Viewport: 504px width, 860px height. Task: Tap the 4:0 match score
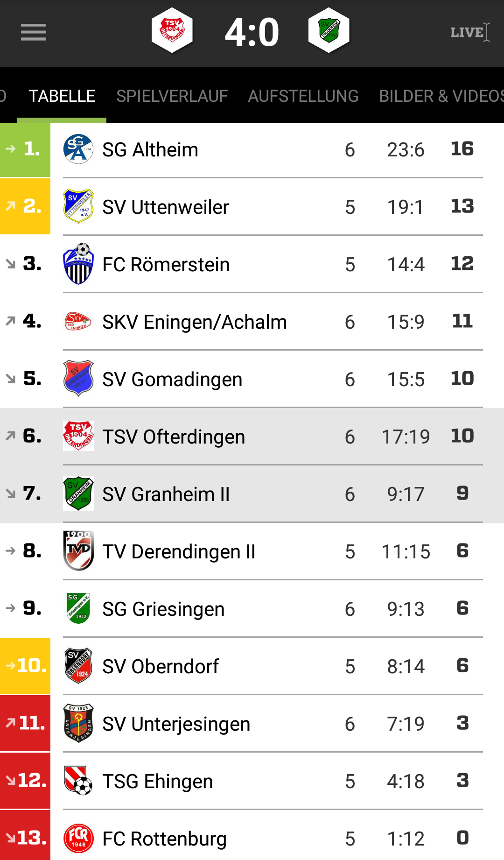tap(252, 33)
